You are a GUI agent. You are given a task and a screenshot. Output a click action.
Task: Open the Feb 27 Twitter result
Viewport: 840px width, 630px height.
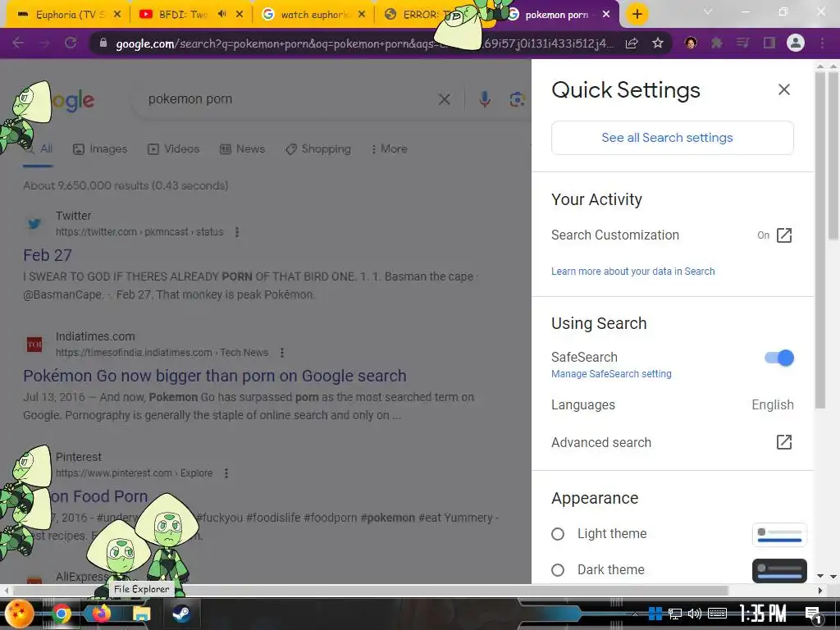[x=47, y=256]
